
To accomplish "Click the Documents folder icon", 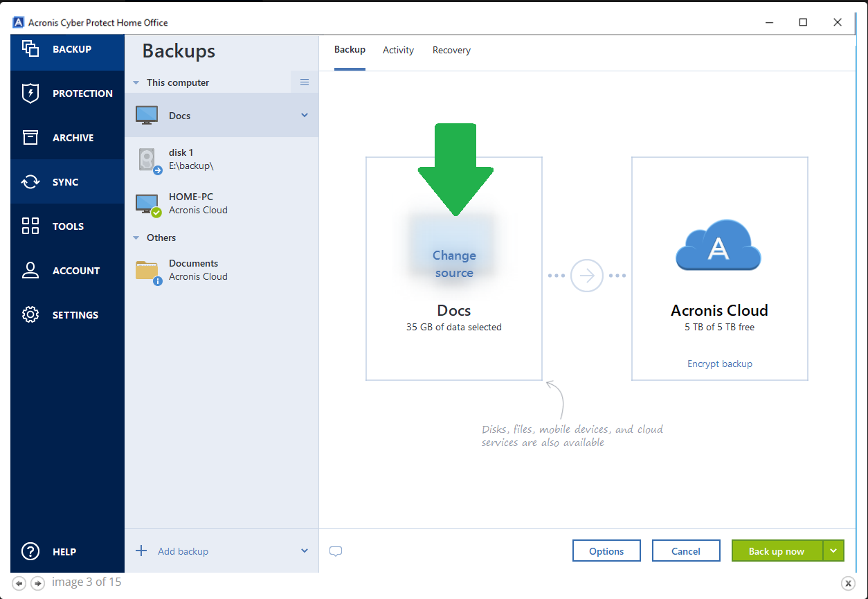I will click(148, 271).
